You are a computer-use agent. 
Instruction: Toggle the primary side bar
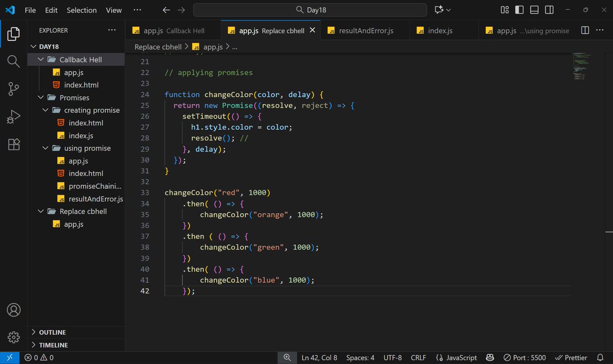click(520, 10)
